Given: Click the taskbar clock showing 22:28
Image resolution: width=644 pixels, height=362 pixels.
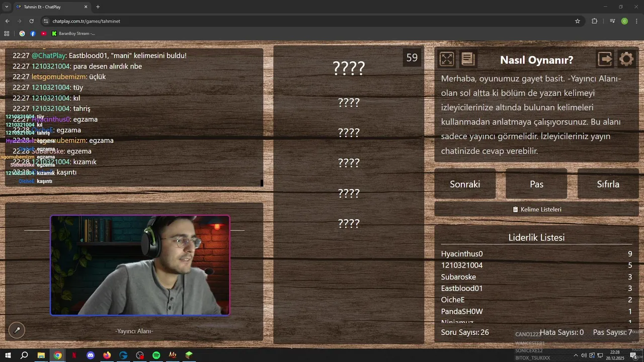Looking at the screenshot, I should (x=615, y=355).
